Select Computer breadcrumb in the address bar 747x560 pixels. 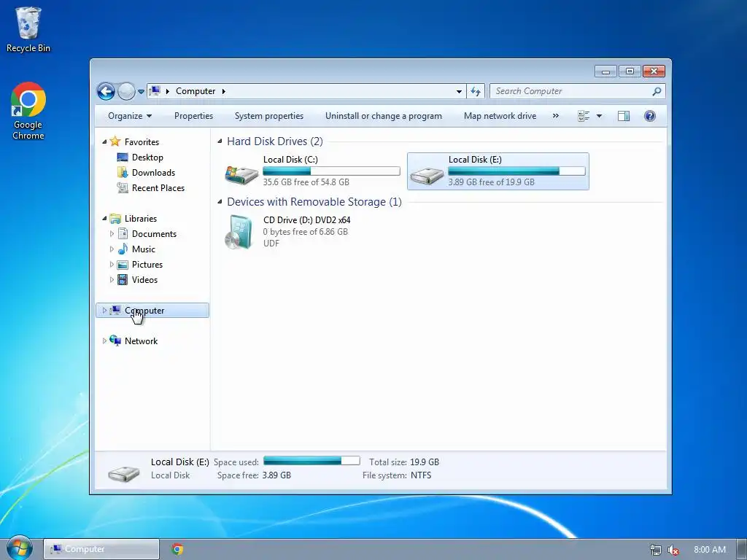click(x=196, y=91)
